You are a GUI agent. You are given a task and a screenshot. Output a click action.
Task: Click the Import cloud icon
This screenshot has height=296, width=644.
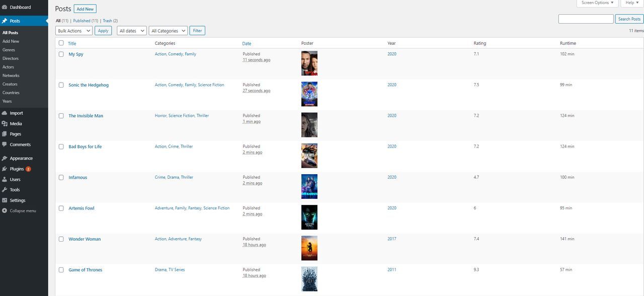(x=5, y=113)
